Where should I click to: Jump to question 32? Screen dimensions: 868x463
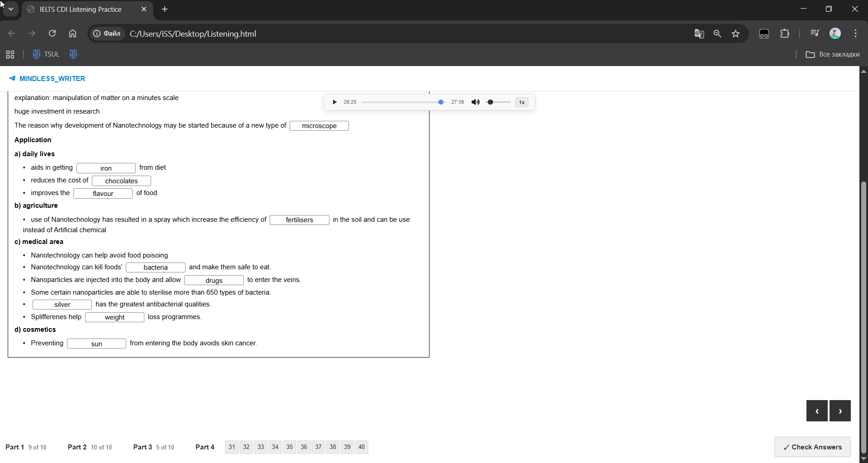(x=246, y=447)
